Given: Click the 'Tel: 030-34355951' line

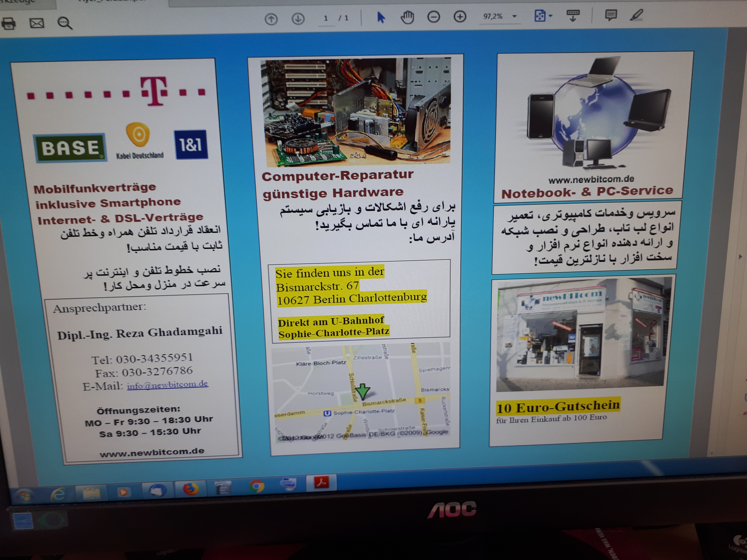Looking at the screenshot, I should [x=142, y=358].
